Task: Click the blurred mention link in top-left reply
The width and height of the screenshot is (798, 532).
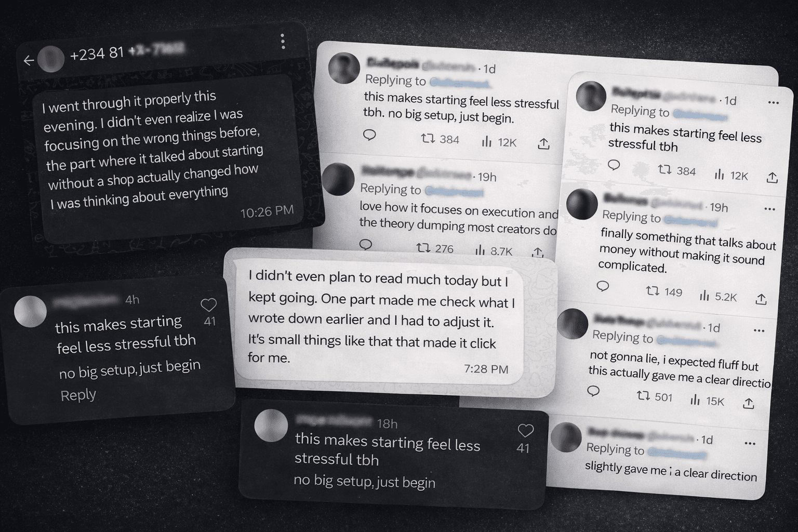Action: (x=459, y=83)
